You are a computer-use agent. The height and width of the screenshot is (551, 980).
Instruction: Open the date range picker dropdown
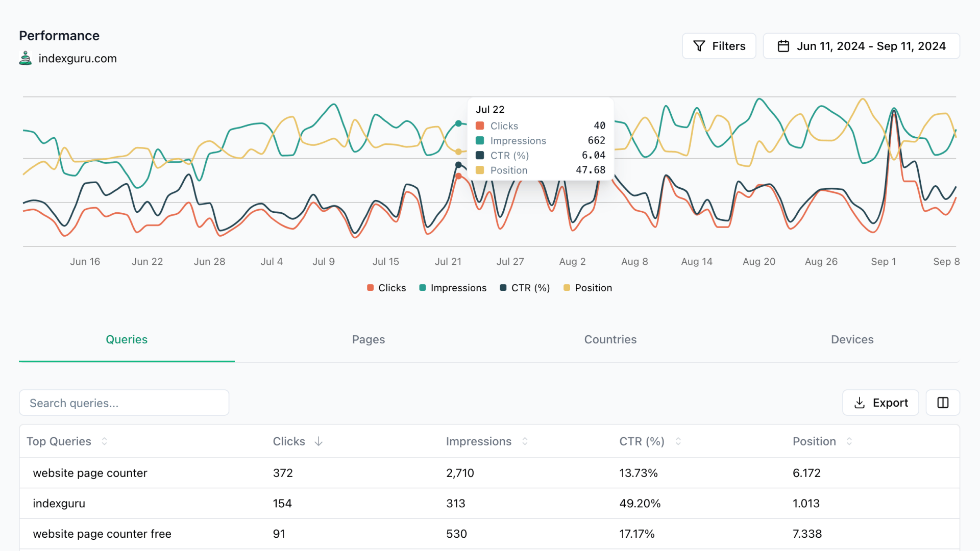click(x=861, y=46)
